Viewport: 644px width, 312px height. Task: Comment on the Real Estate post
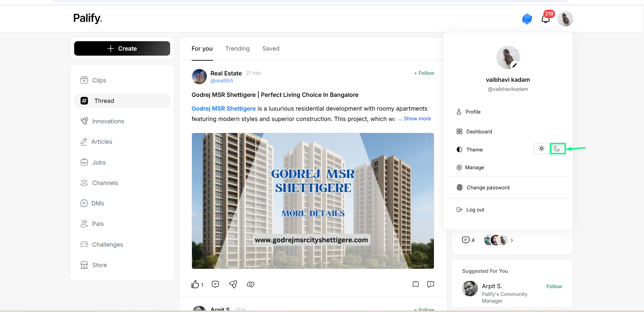[215, 285]
